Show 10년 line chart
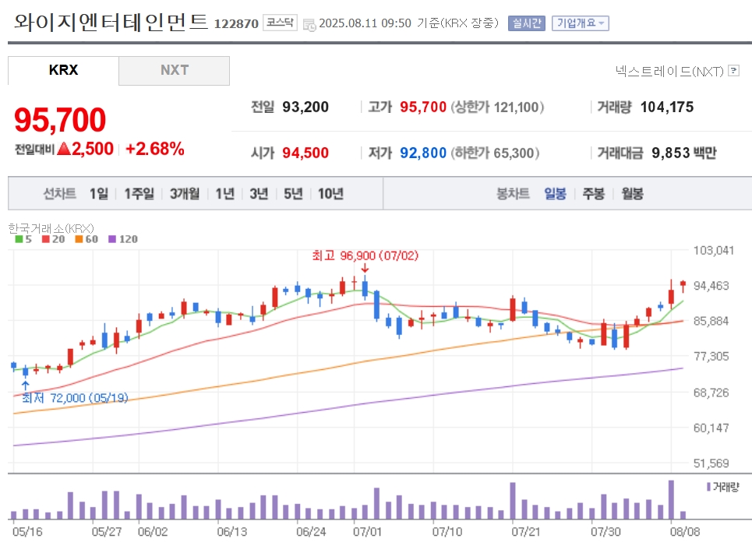 click(330, 194)
